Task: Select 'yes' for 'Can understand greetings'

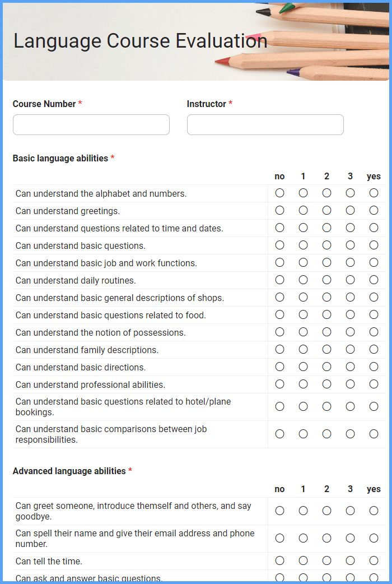Action: coord(374,211)
